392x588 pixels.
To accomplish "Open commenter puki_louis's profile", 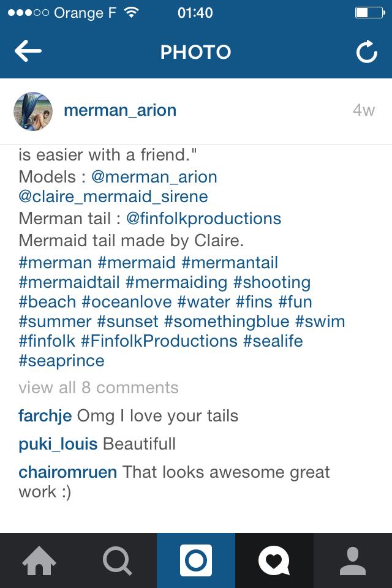I will pyautogui.click(x=58, y=444).
